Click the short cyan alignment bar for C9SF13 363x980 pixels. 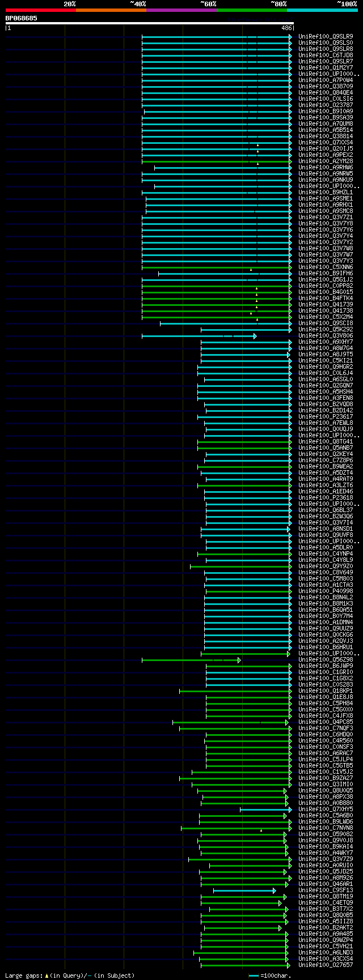tap(244, 890)
